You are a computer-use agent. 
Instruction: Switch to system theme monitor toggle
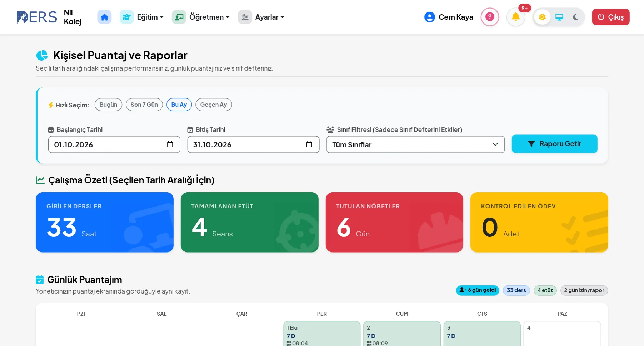pyautogui.click(x=559, y=17)
